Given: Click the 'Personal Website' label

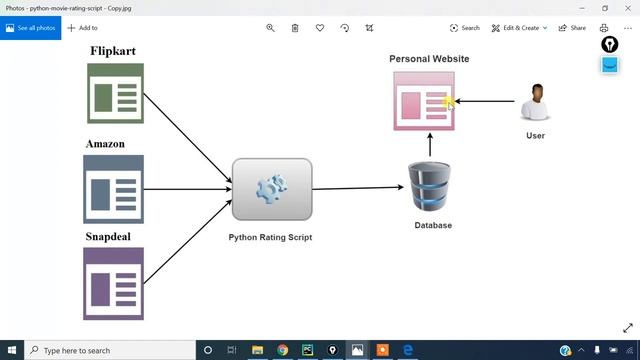Looking at the screenshot, I should [429, 59].
